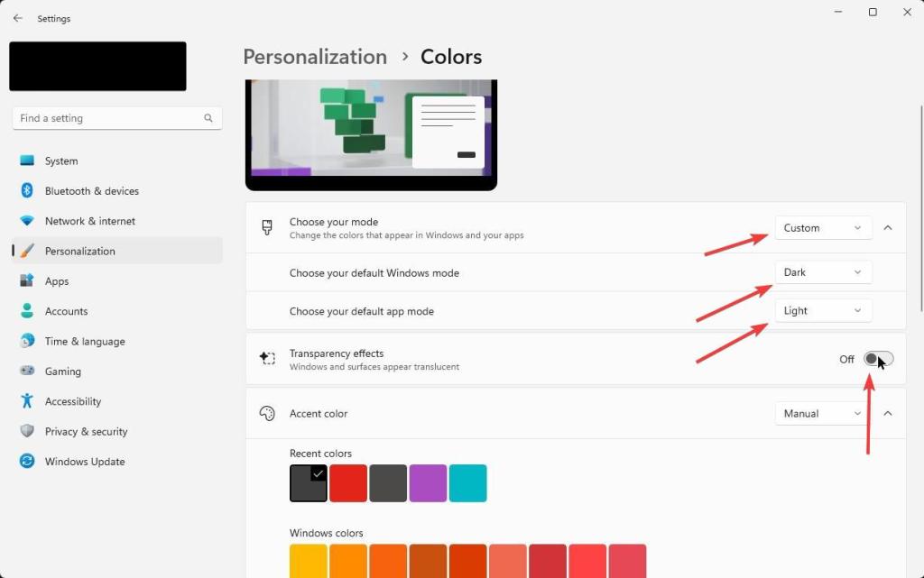Pick the yellow Windows color swatch
The image size is (924, 578).
[x=309, y=561]
